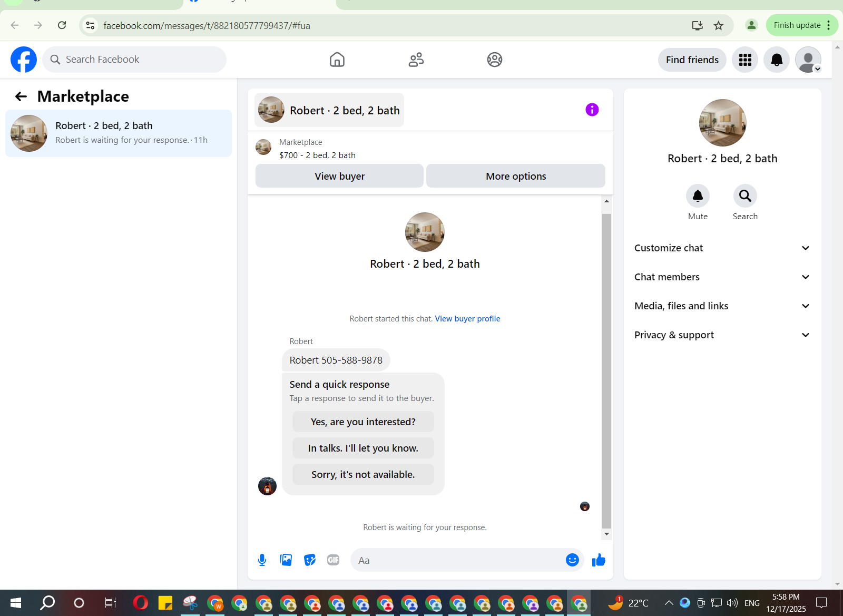Open Chrome three-dot menu
This screenshot has width=843, height=616.
pyautogui.click(x=829, y=25)
